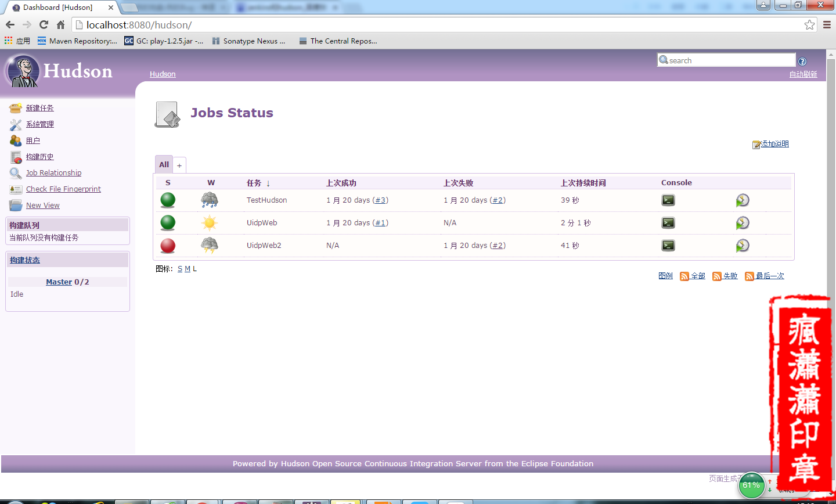The height and width of the screenshot is (504, 836).
Task: Open UidpWeb2 last failed build #2
Action: [498, 246]
